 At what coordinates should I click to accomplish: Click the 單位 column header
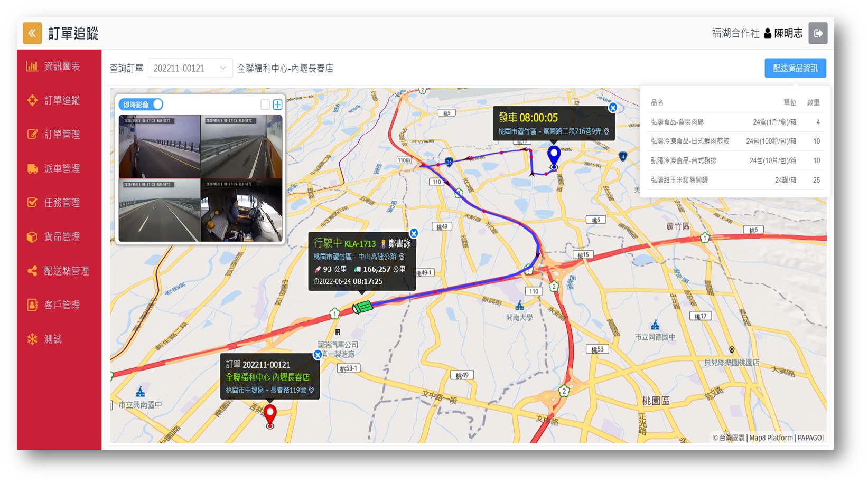pyautogui.click(x=790, y=102)
